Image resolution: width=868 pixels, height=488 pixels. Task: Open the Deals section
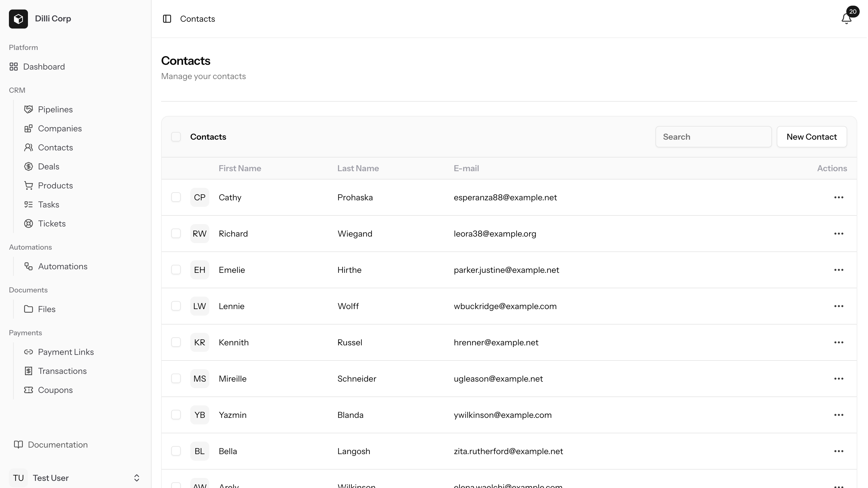point(48,167)
